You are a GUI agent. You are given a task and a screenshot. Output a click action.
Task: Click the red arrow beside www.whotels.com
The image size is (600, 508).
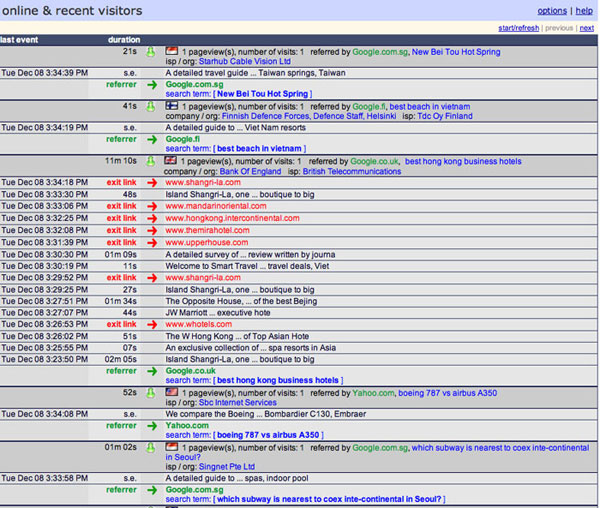151,324
